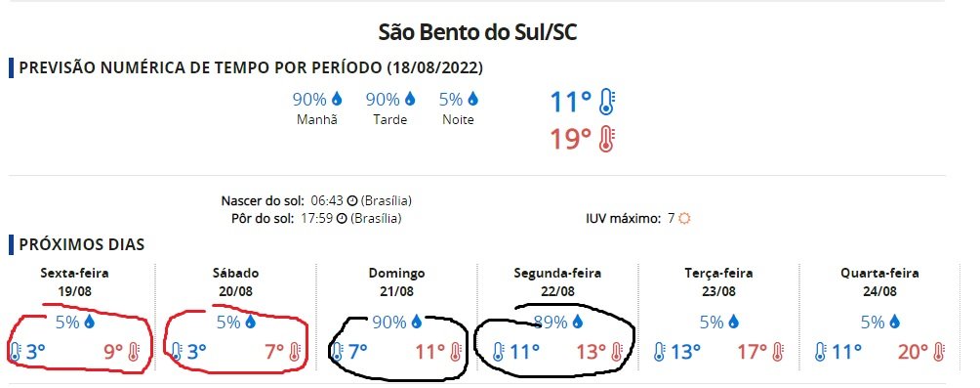Click the Previsão Numérica de Tempo heading

[x=251, y=67]
